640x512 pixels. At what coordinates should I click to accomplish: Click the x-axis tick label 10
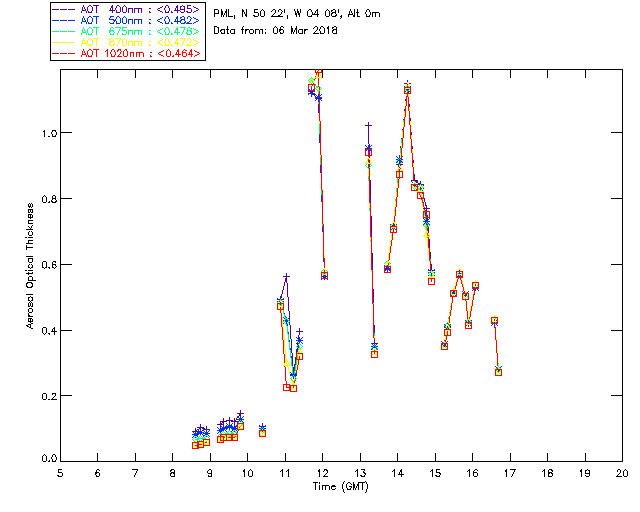point(247,473)
